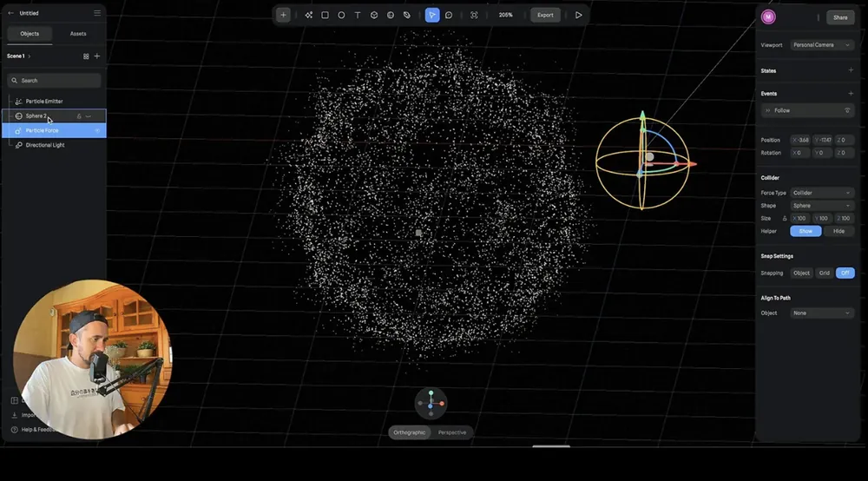Select the sphere sculpt tool icon
This screenshot has width=868, height=481.
[391, 15]
